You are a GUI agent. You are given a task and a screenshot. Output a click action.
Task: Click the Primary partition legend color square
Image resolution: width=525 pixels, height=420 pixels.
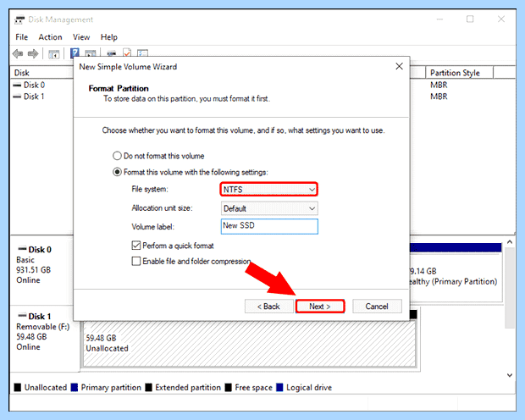(x=75, y=388)
